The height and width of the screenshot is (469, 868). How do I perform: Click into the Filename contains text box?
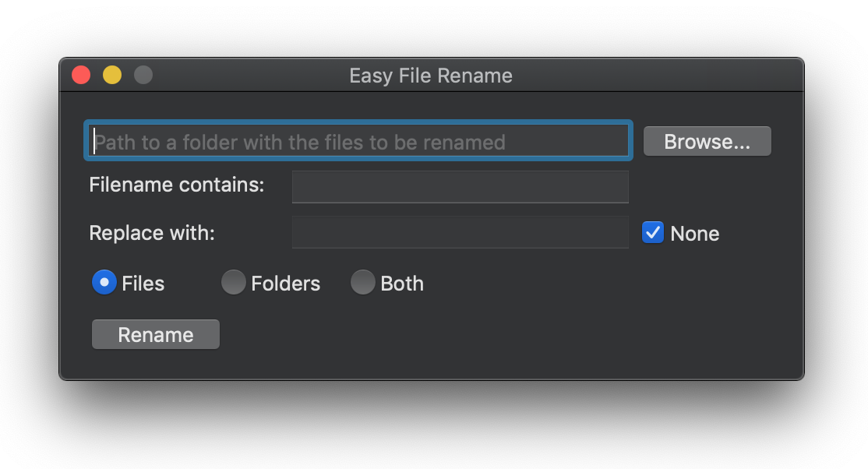tap(460, 187)
